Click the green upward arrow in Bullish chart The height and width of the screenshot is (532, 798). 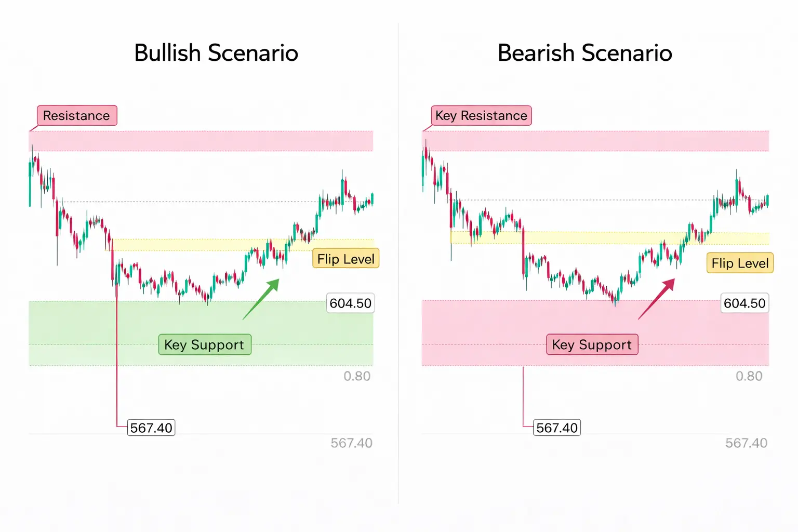coord(261,299)
